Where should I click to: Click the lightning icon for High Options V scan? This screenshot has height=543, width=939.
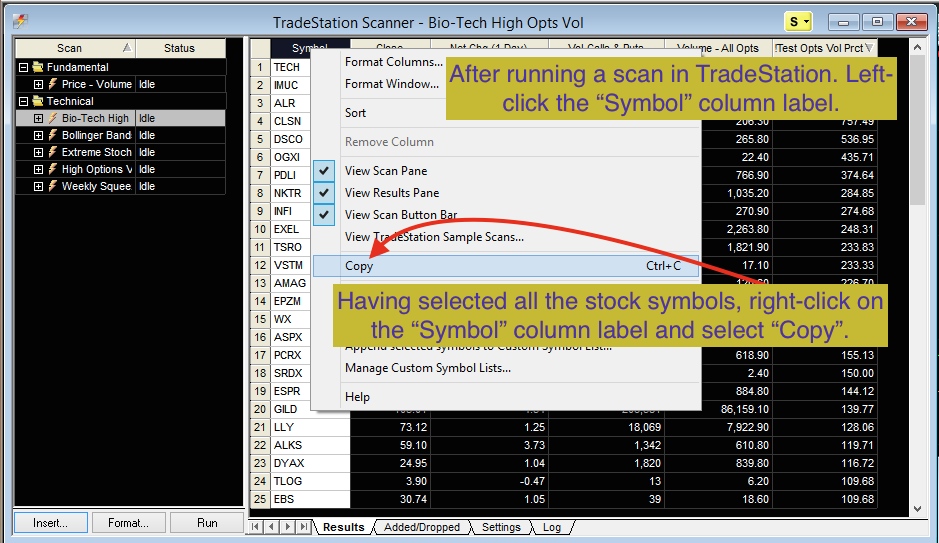53,169
